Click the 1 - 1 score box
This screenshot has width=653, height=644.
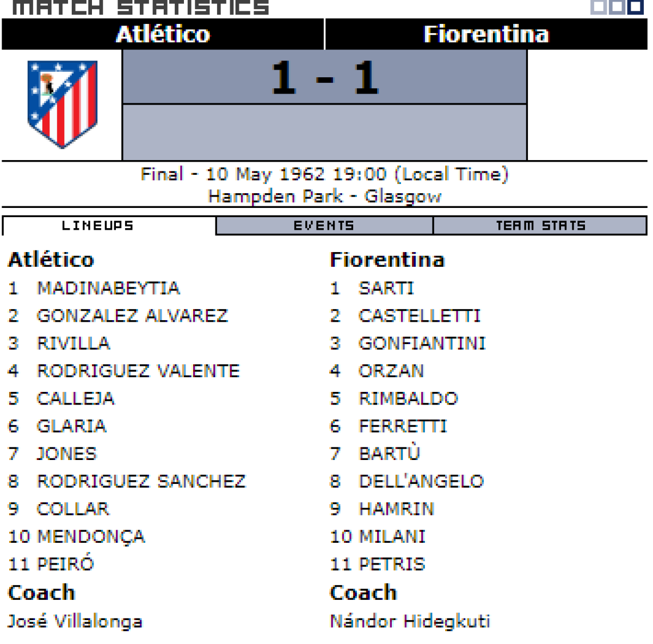[324, 77]
